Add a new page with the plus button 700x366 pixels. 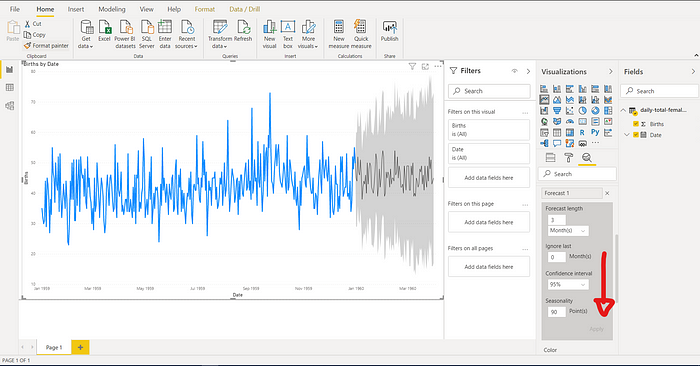[80, 347]
